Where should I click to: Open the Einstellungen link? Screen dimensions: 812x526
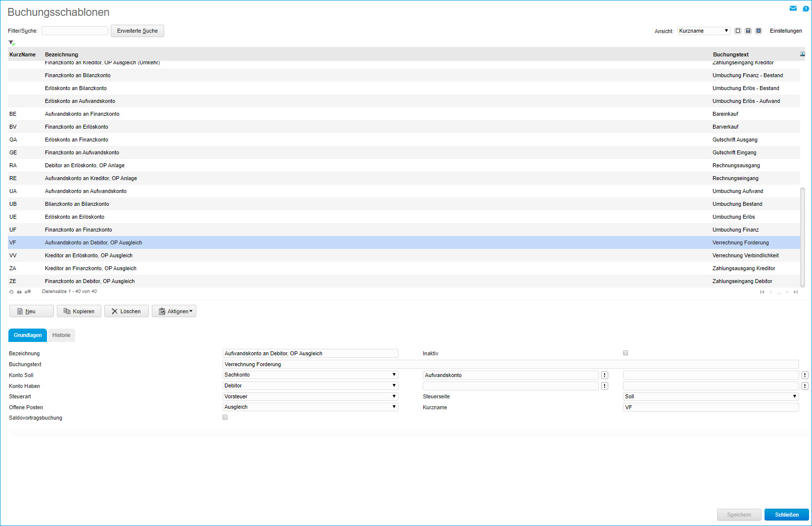785,31
